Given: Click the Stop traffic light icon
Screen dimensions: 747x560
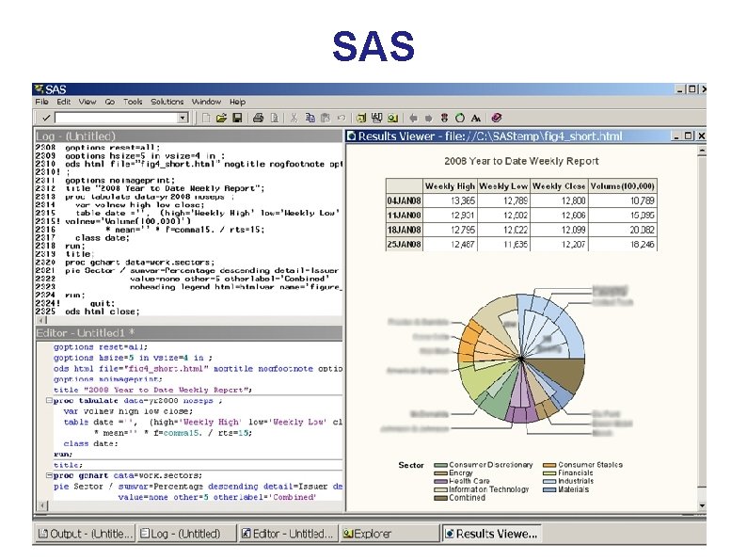Looking at the screenshot, I should [x=444, y=118].
